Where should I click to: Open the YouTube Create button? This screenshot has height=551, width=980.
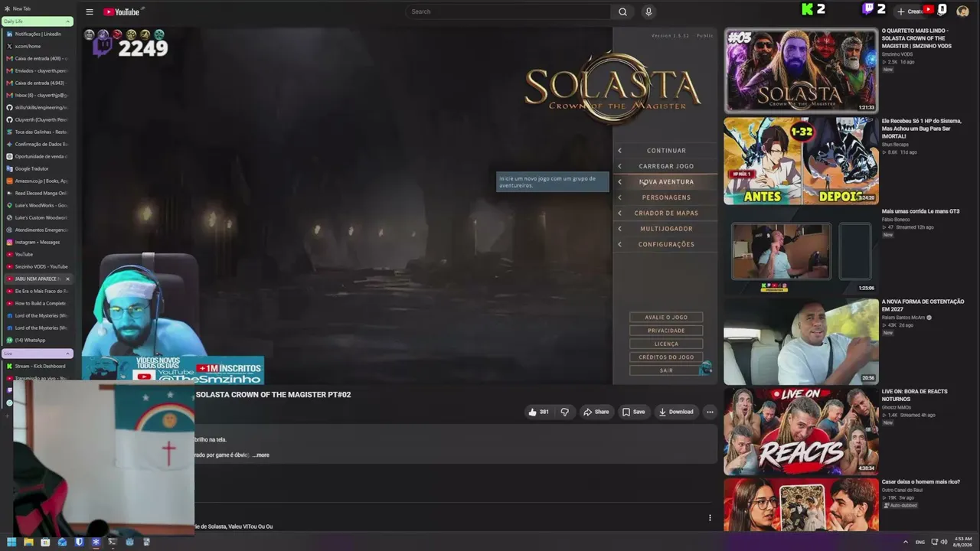(x=911, y=11)
